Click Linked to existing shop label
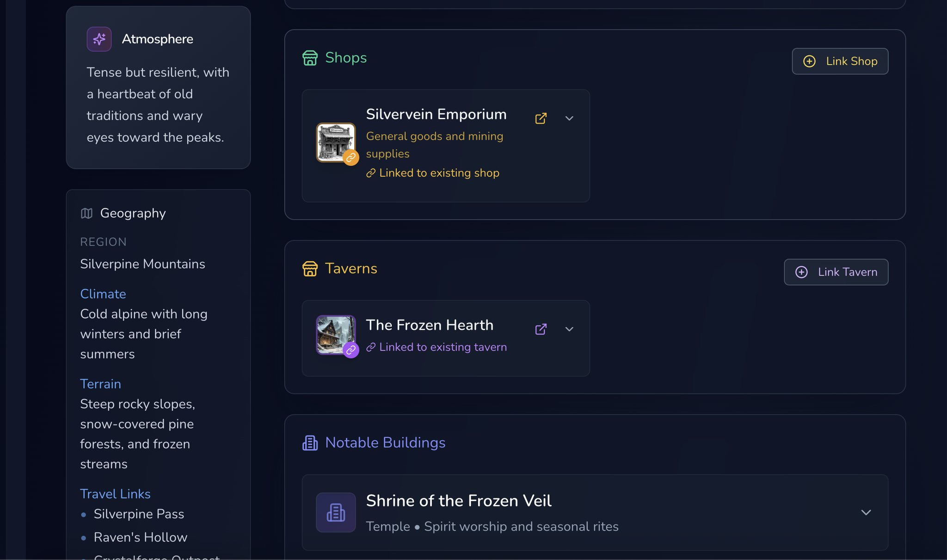The image size is (947, 560). point(433,173)
